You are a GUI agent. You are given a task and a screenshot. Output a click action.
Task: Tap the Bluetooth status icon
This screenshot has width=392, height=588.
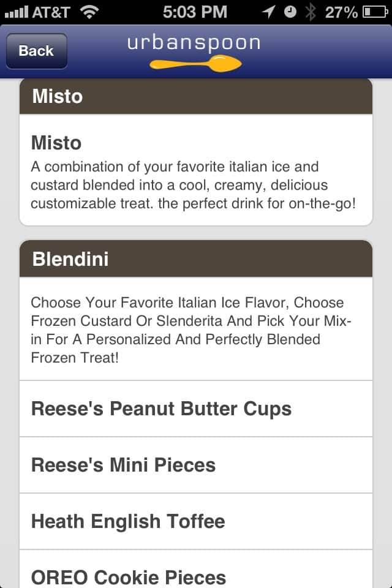pos(311,12)
